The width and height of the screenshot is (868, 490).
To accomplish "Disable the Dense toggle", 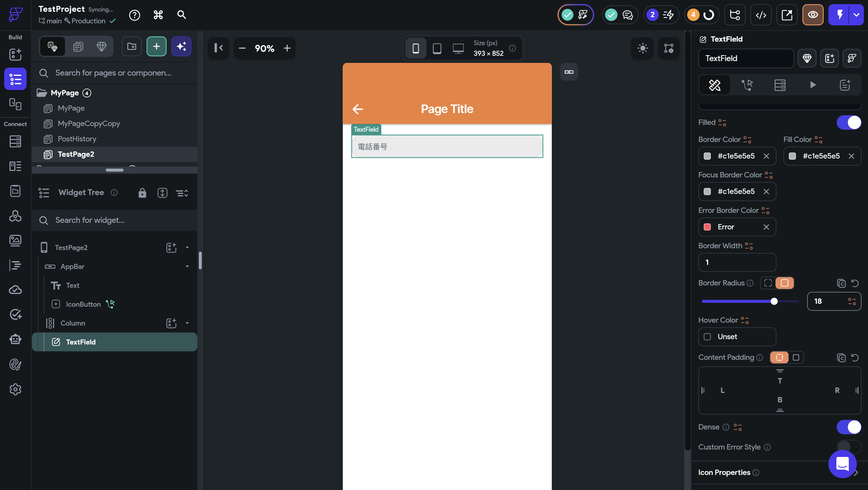I will point(849,427).
